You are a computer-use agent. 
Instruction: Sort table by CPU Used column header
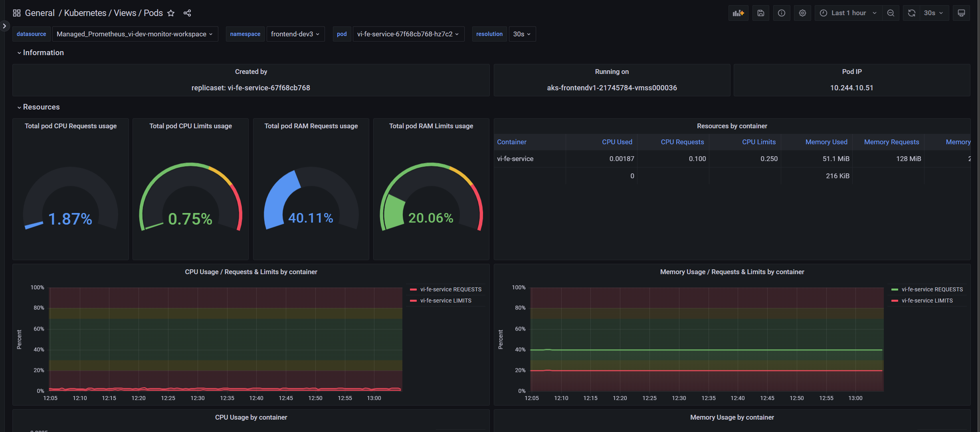click(x=617, y=142)
